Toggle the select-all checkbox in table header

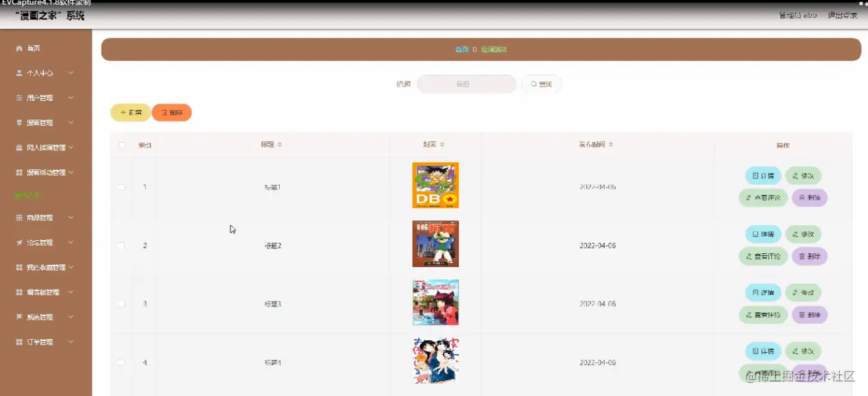(x=122, y=145)
